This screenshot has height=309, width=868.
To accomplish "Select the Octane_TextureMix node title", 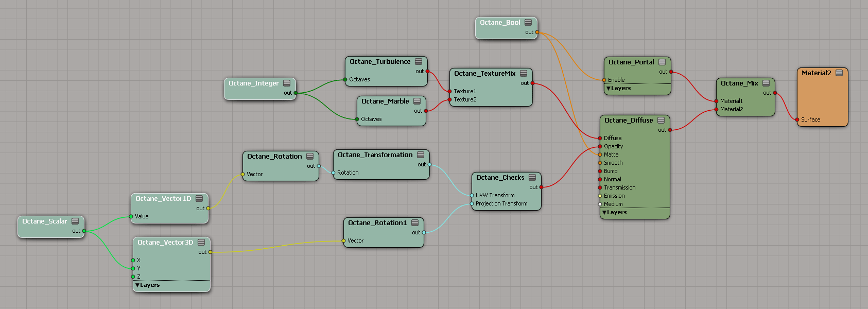I will [484, 73].
